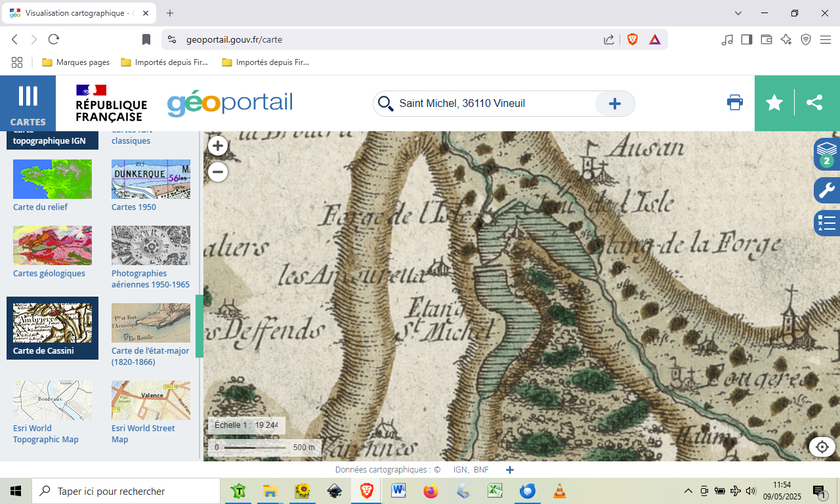
Task: Select Esri World Topographic Map
Action: [x=52, y=400]
